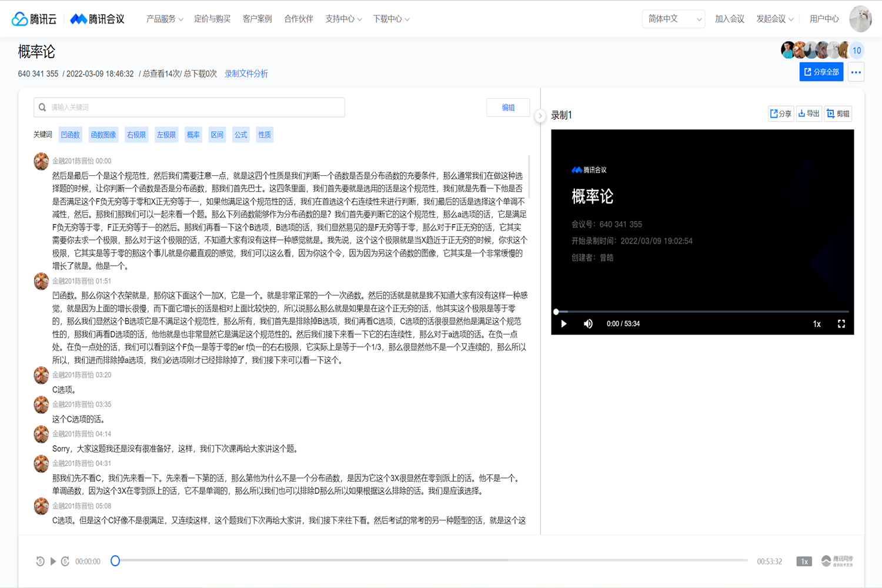Open the 录制文件分析 link
This screenshot has height=588, width=882.
[x=246, y=73]
